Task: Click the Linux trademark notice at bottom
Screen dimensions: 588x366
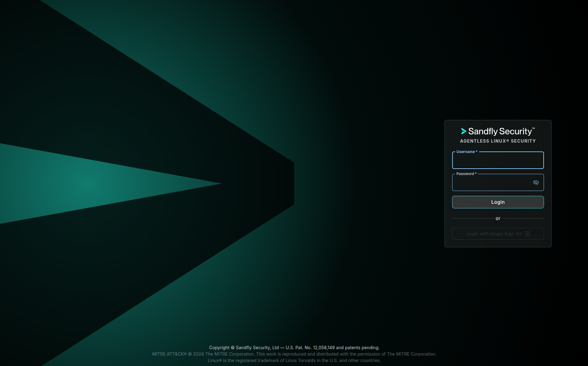Action: click(295, 360)
